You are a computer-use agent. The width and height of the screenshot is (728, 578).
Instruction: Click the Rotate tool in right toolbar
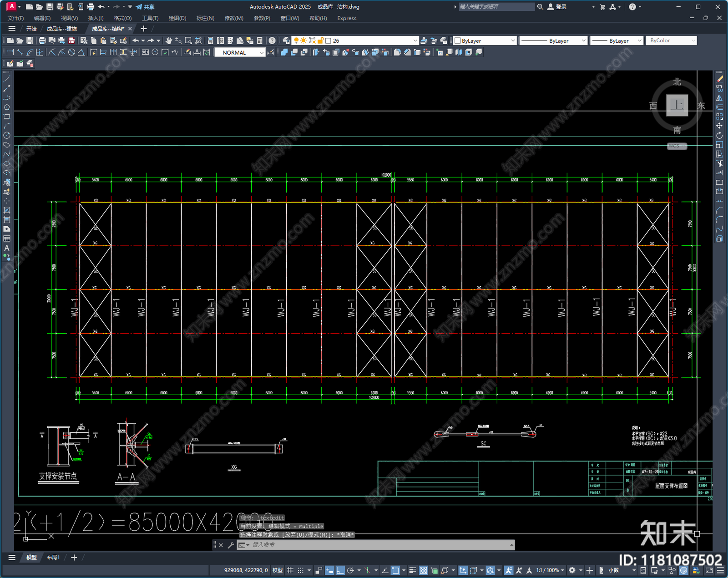pyautogui.click(x=719, y=135)
